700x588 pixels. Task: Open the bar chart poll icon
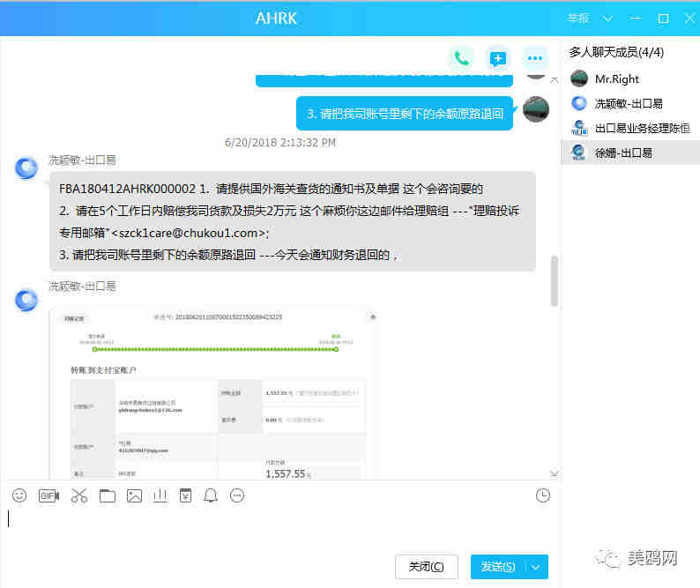point(160,495)
